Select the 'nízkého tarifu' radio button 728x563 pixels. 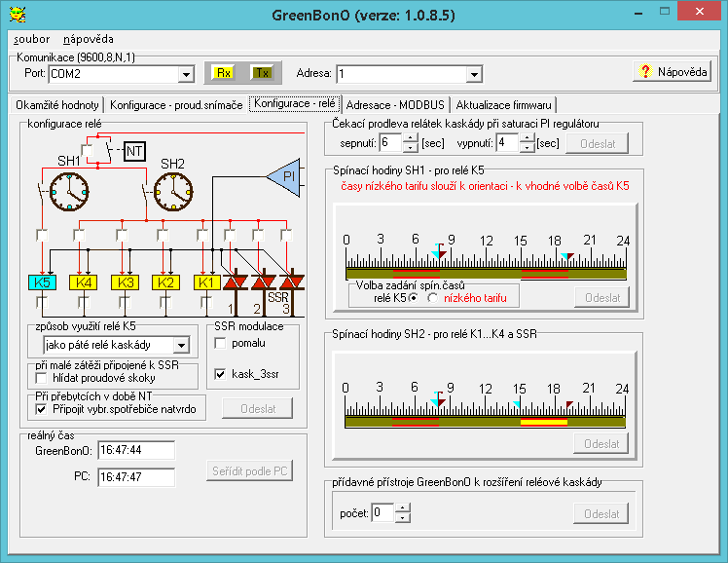coord(432,298)
